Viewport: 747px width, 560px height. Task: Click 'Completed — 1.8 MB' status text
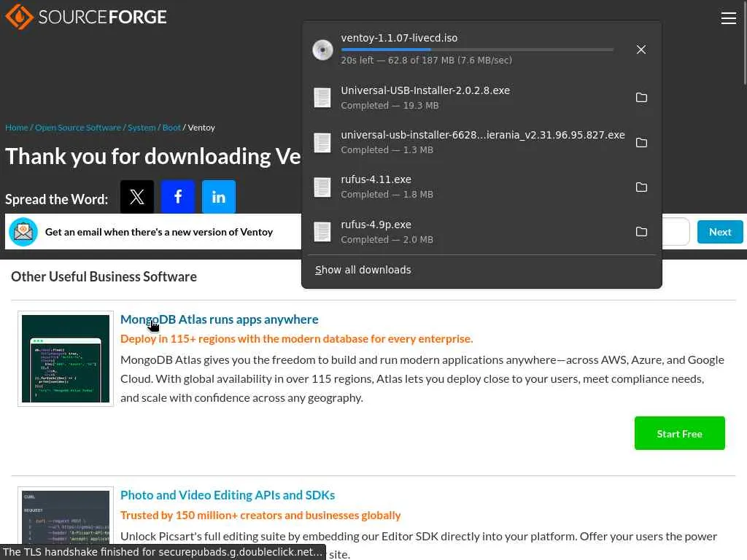[387, 195]
